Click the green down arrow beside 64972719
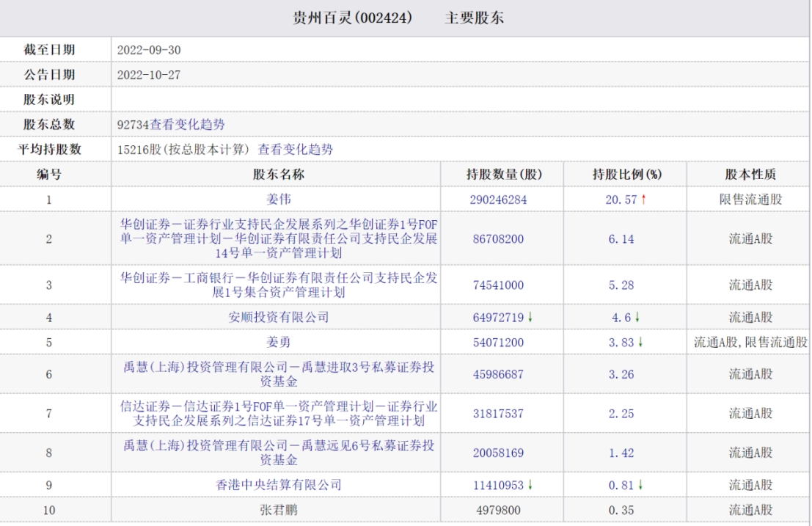The image size is (812, 526). coord(530,318)
